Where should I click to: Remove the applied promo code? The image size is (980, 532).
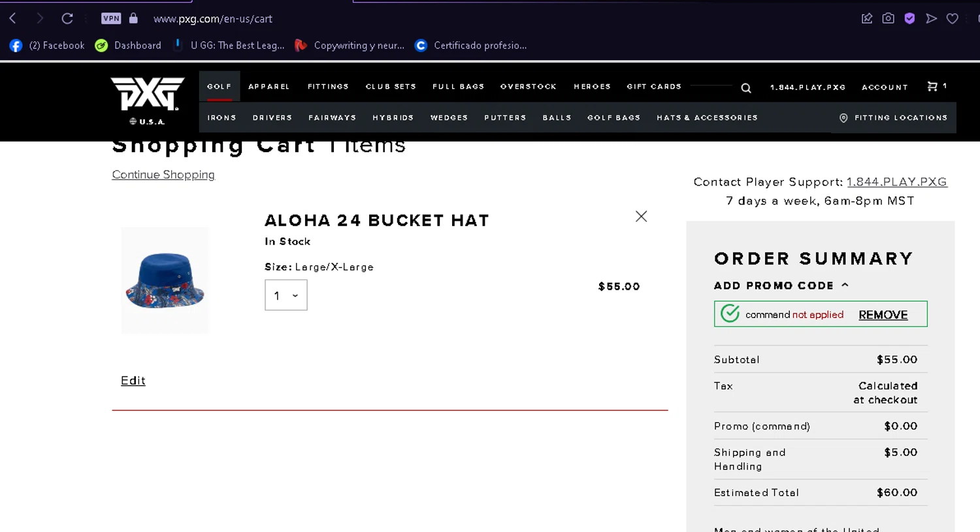click(x=883, y=315)
